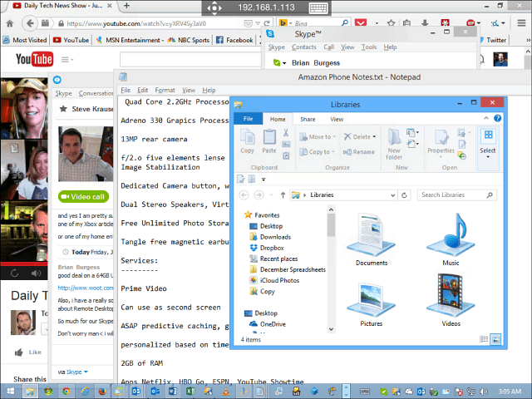Open a new Firefox tab
Viewport: 532px width, 399px height.
(126, 6)
